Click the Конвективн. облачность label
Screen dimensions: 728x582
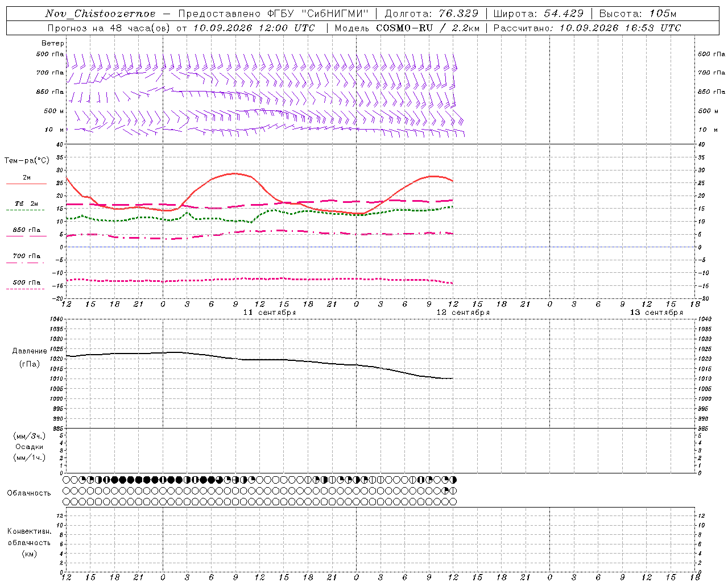coord(30,542)
